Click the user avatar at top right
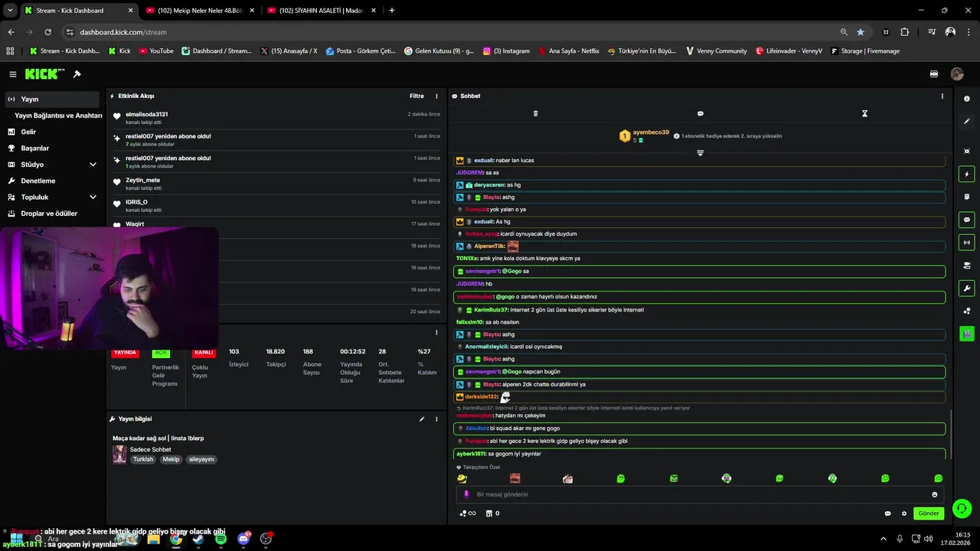 956,74
